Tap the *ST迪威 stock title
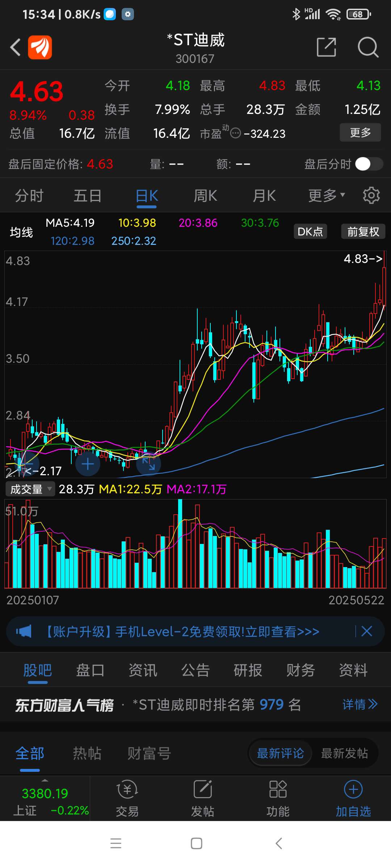The width and height of the screenshot is (391, 868). click(195, 40)
